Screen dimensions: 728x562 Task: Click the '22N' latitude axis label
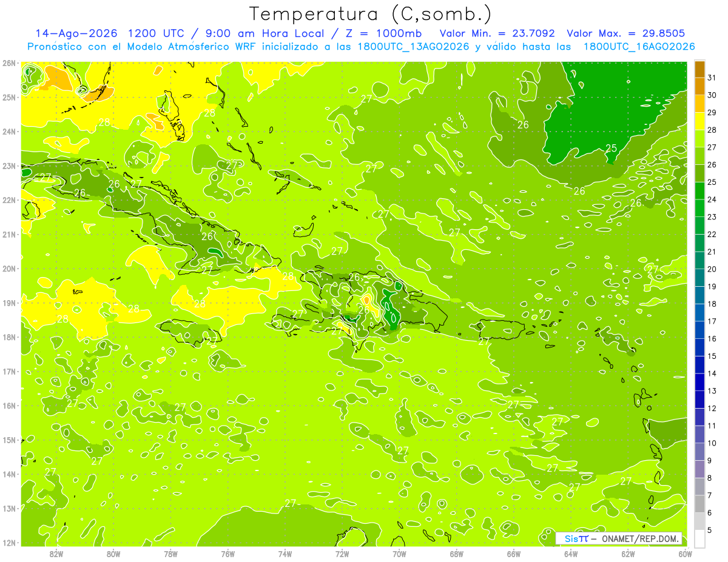9,200
